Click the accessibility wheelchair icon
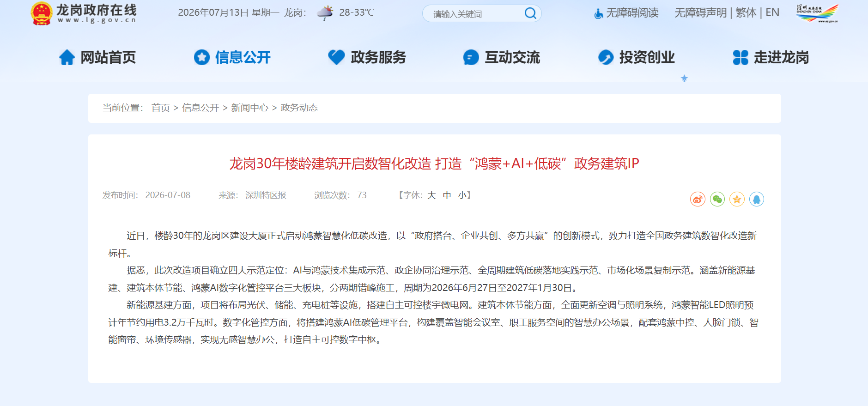Screen dimensions: 868x406 point(599,13)
